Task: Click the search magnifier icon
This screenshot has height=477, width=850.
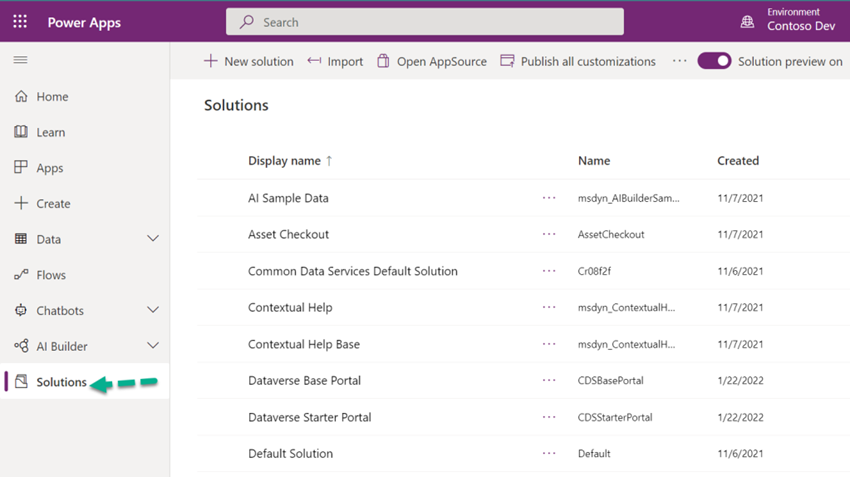Action: coord(247,22)
